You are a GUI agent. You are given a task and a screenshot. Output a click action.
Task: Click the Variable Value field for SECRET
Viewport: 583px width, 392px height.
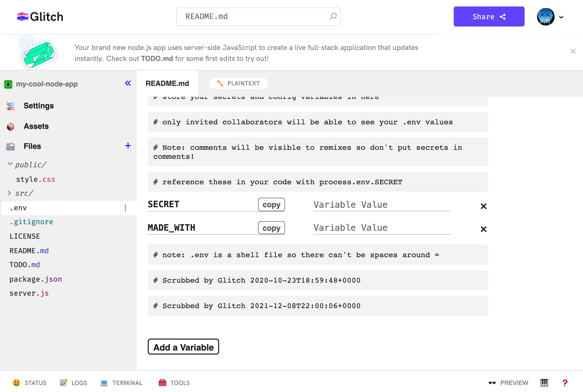click(382, 204)
